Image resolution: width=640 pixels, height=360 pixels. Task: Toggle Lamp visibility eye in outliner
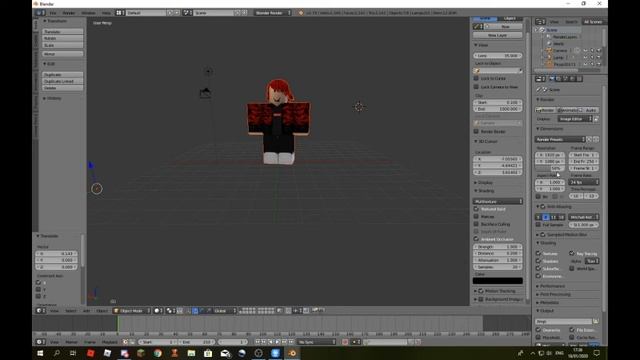585,58
